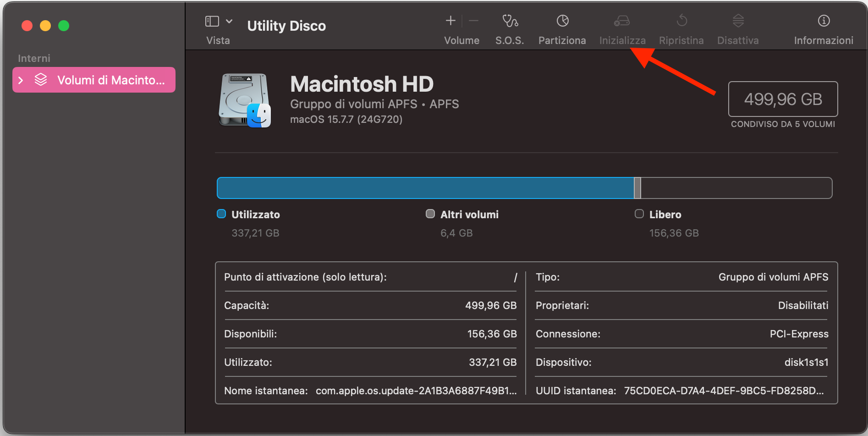
Task: Close the Utility Disco window
Action: pyautogui.click(x=27, y=26)
